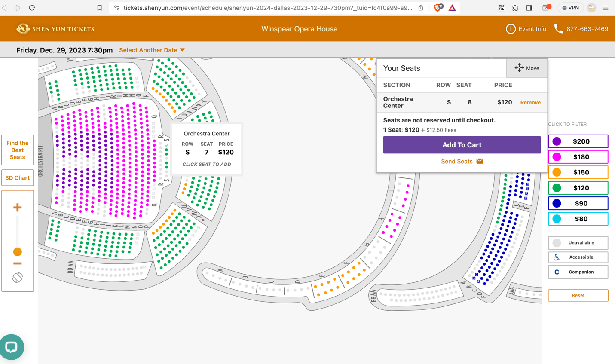
Task: Filter seats by $180 price
Action: (x=578, y=157)
